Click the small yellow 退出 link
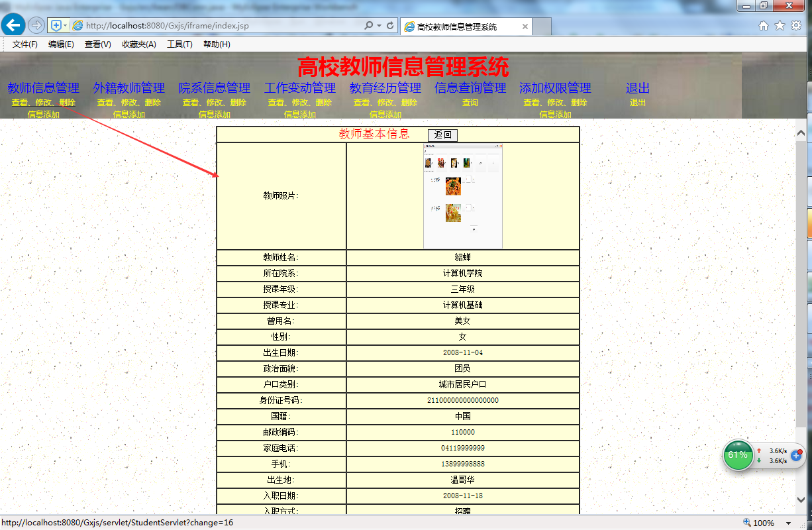The height and width of the screenshot is (530, 812). pyautogui.click(x=638, y=103)
